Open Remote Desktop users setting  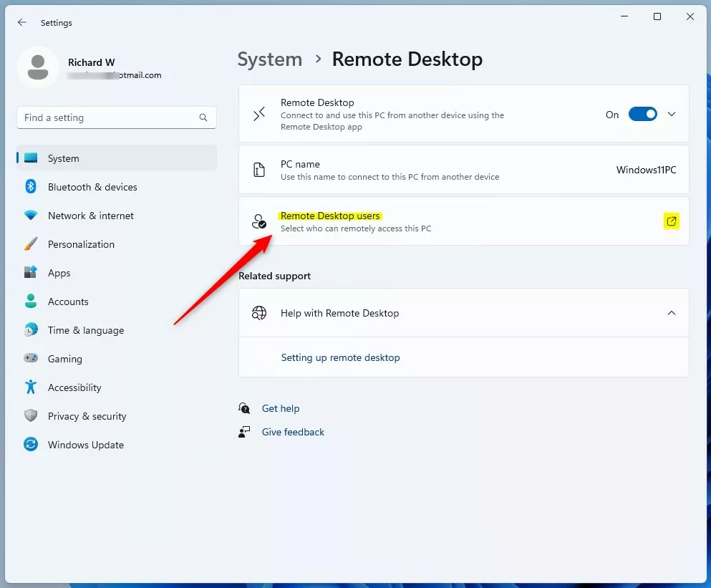[x=464, y=221]
